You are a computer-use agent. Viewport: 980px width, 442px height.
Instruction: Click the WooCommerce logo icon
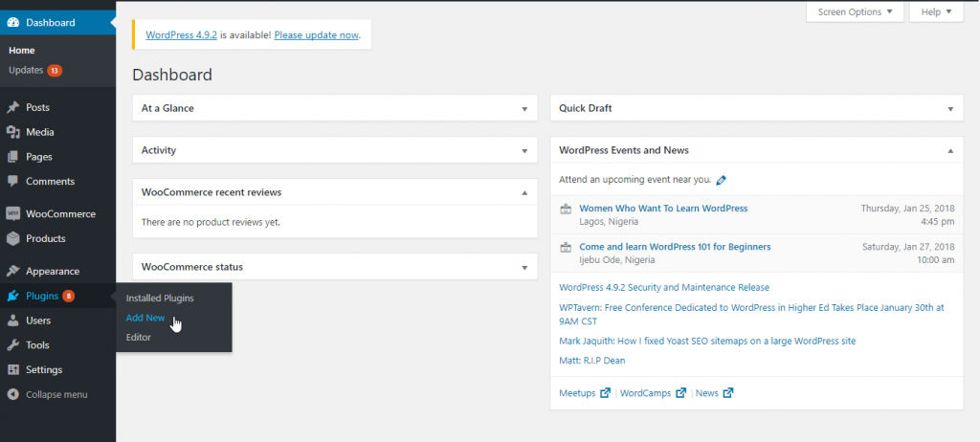point(13,213)
